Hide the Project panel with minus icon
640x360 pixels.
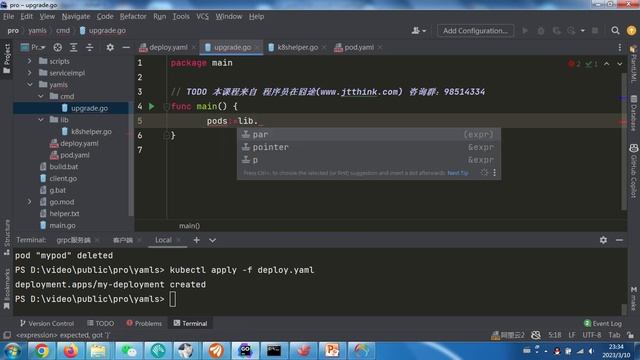[x=126, y=47]
